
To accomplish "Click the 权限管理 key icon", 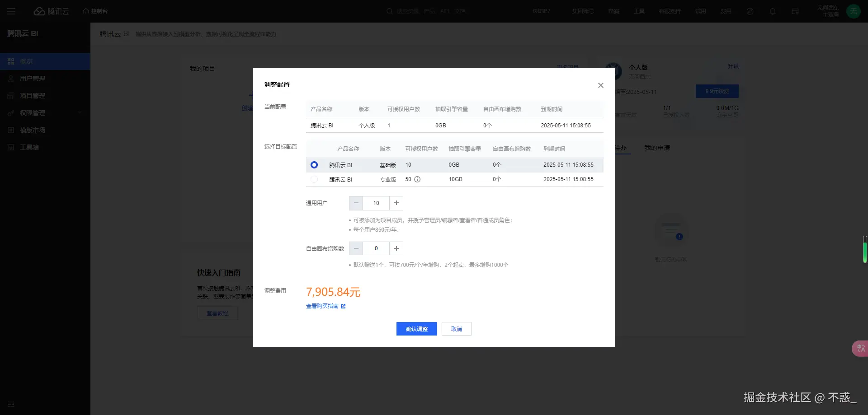I will [11, 113].
